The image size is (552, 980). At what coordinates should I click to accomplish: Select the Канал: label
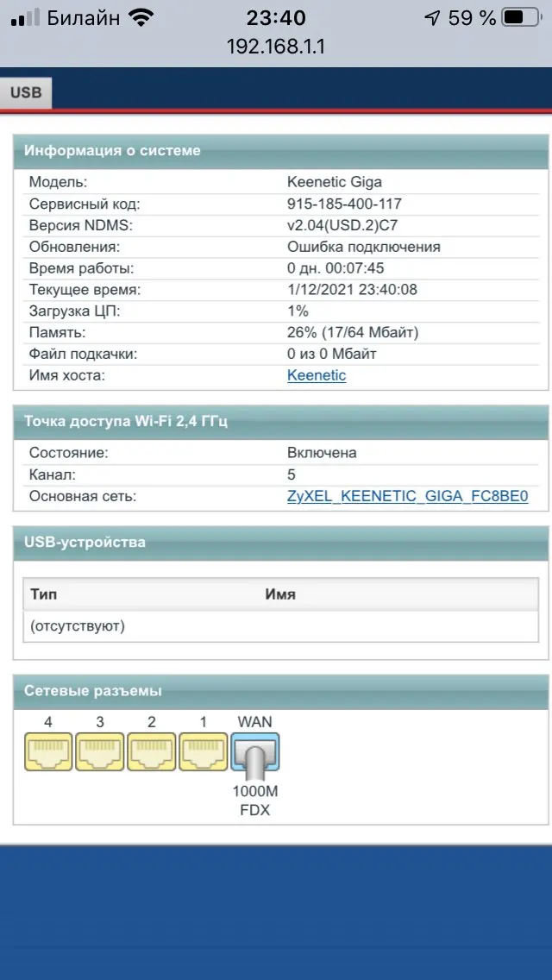(52, 474)
